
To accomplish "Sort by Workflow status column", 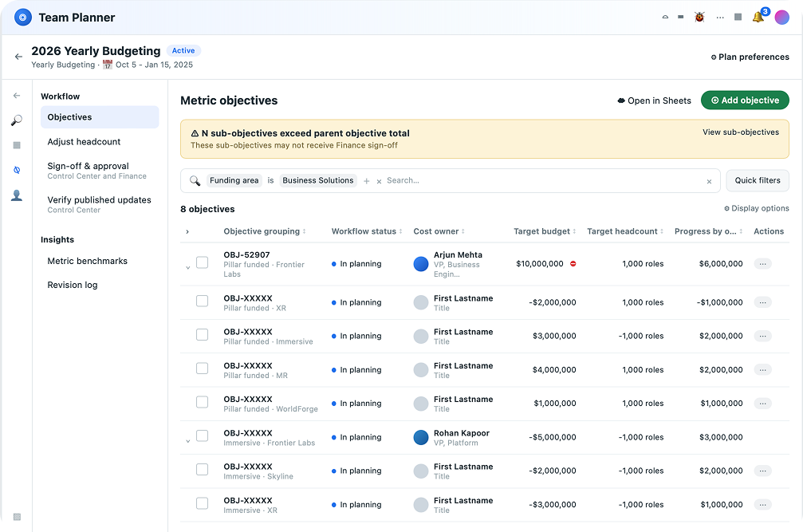I will click(x=367, y=231).
